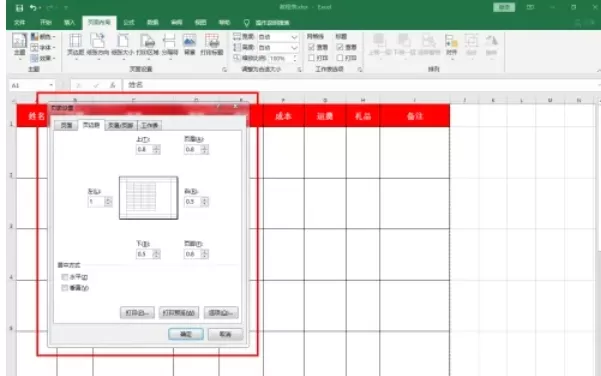Confirm with the OK (确定) button
The width and height of the screenshot is (601, 376).
(x=186, y=334)
